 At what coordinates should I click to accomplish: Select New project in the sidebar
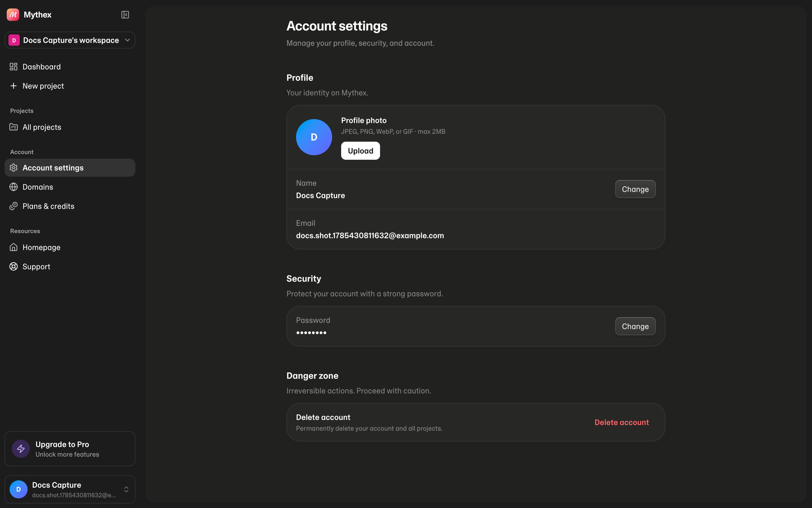(70, 86)
